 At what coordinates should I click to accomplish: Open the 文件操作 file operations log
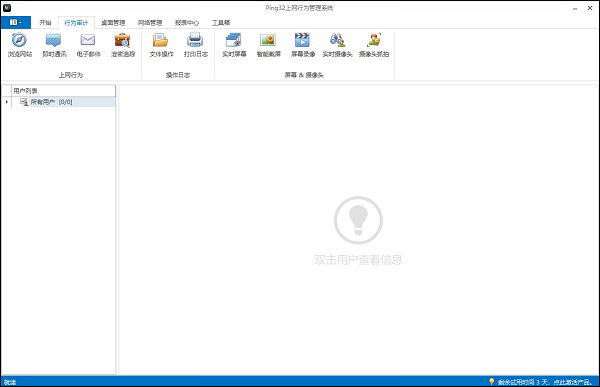coord(161,45)
